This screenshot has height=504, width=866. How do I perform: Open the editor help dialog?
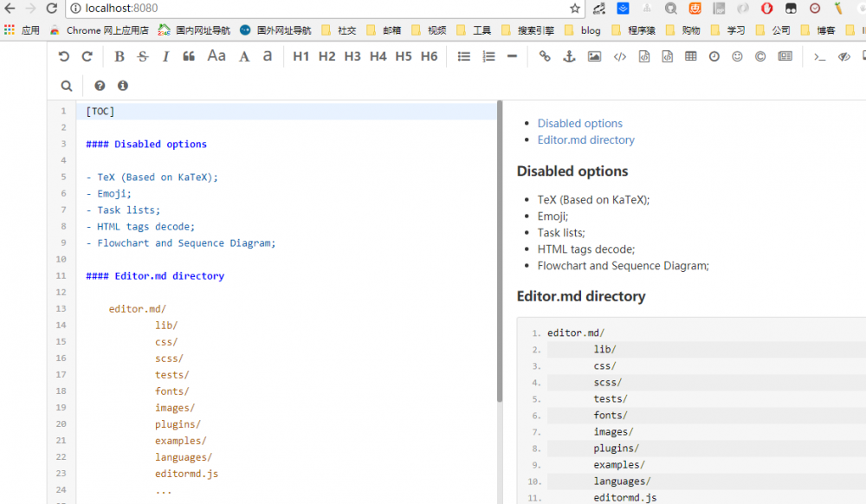[x=100, y=86]
